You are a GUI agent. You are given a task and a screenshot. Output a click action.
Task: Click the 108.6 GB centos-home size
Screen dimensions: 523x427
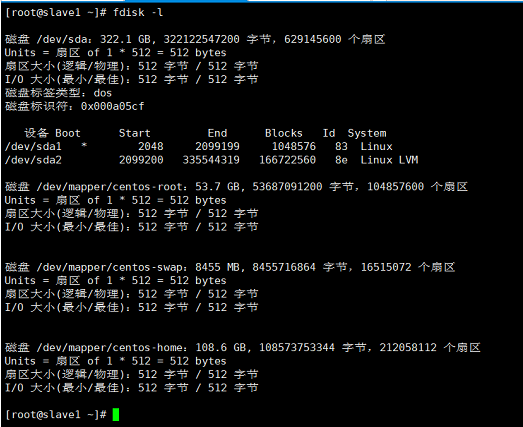tap(220, 348)
